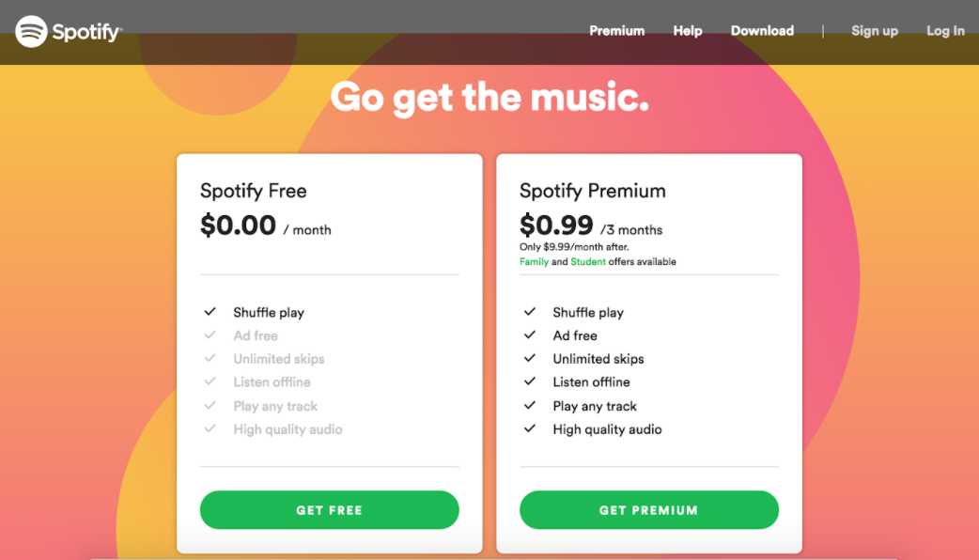Click greyed Unlimited skips checkmark in Free plan
Image resolution: width=979 pixels, height=560 pixels.
[210, 359]
